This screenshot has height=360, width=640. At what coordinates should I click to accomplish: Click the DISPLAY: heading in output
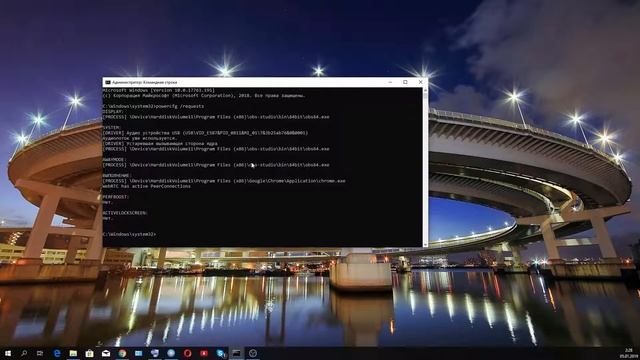pos(113,111)
